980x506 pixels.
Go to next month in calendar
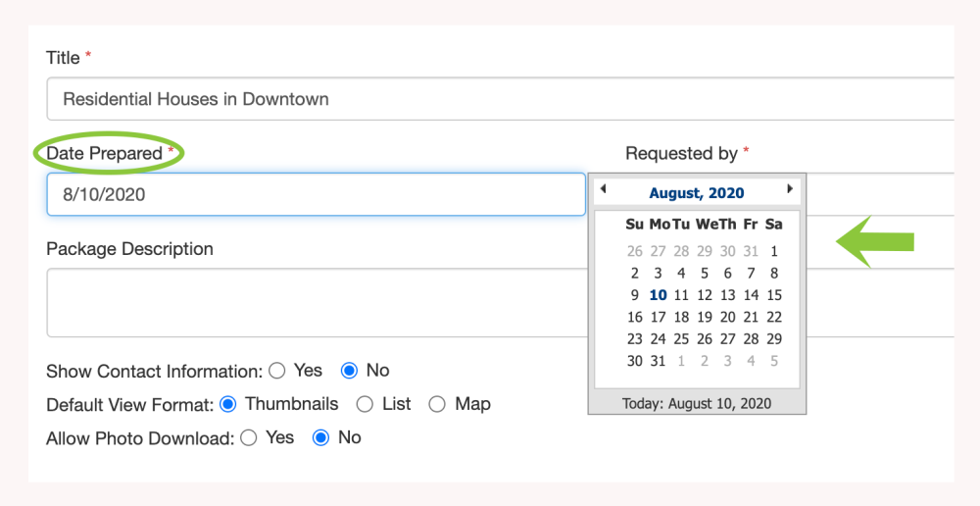[x=790, y=189]
